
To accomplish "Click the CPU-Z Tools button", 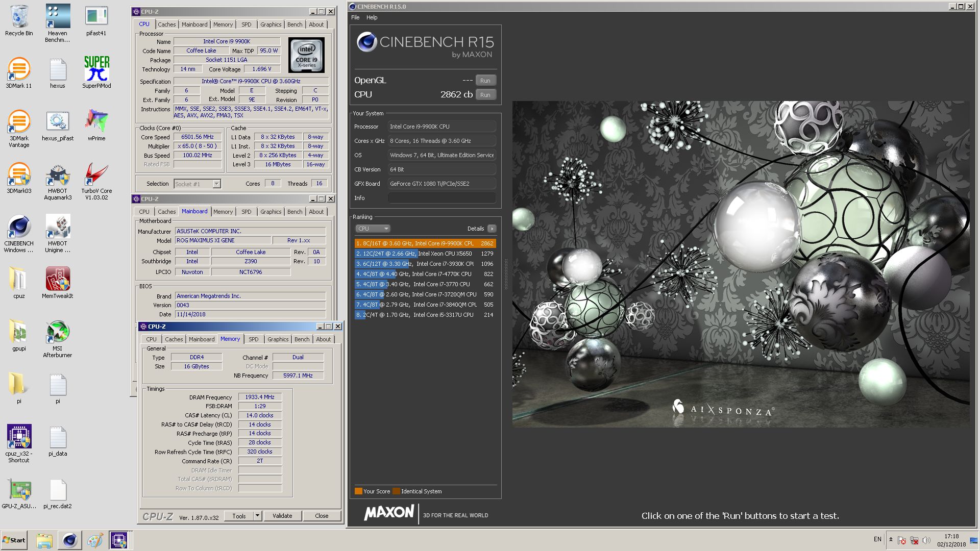I will tap(239, 516).
